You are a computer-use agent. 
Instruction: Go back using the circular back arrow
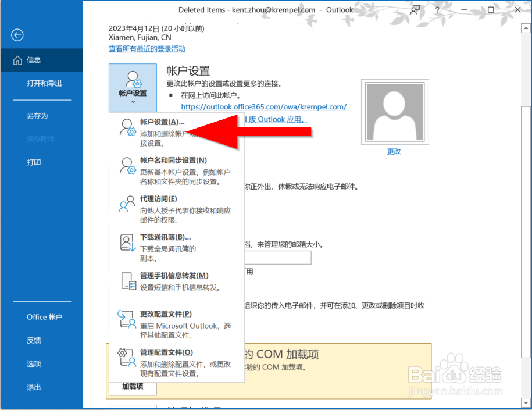pyautogui.click(x=17, y=35)
